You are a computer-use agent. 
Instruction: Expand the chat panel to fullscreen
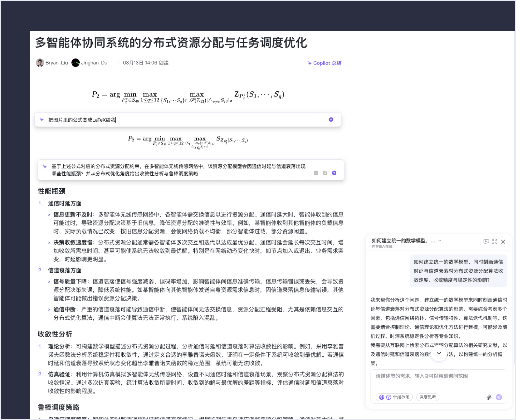(x=494, y=242)
